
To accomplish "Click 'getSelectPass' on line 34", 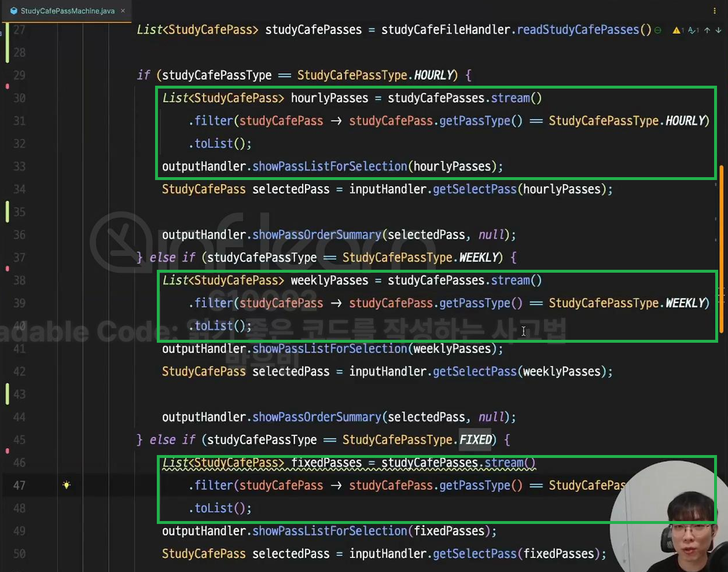I will coord(475,189).
